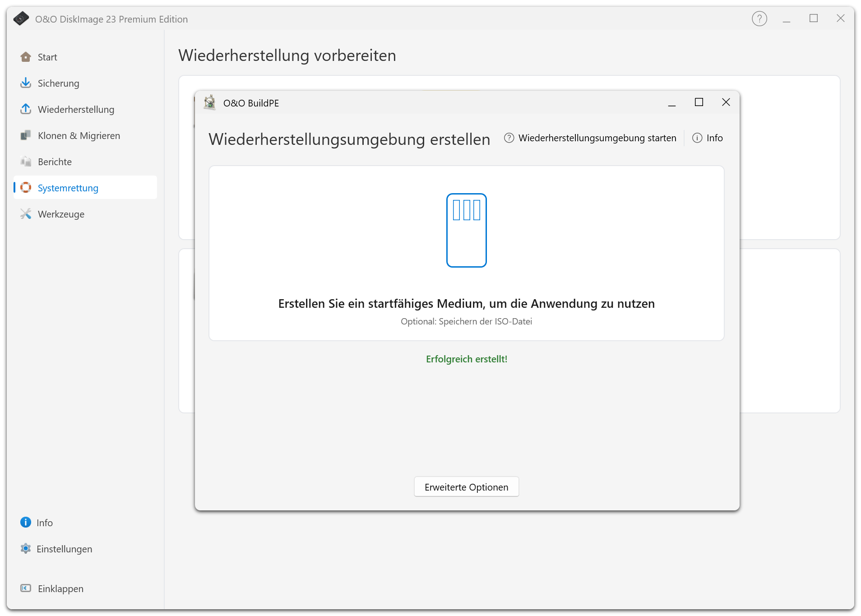This screenshot has height=616, width=861.
Task: Click the Wiederherstellung vorbereiten page heading
Action: (x=287, y=56)
